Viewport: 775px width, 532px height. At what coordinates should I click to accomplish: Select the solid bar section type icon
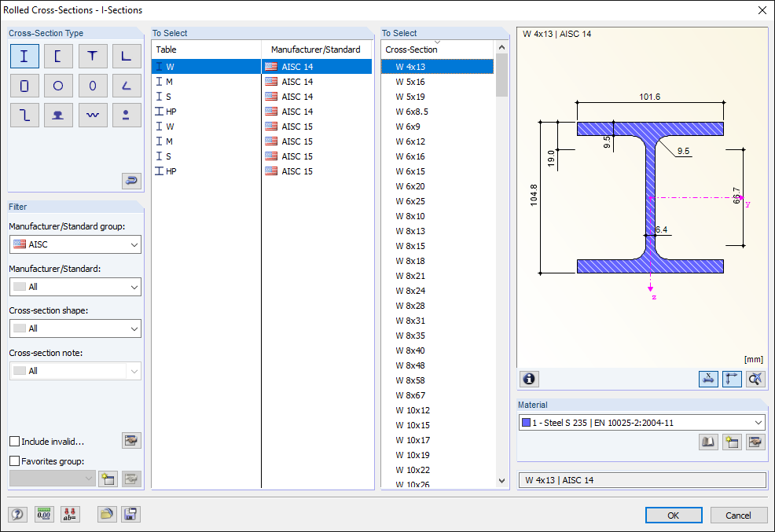click(x=127, y=115)
